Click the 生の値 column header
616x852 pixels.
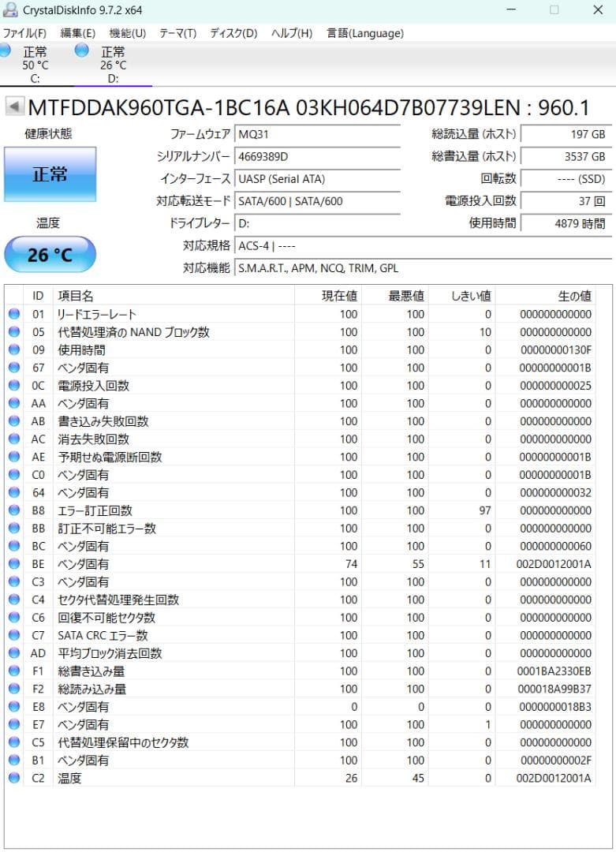[x=545, y=296]
